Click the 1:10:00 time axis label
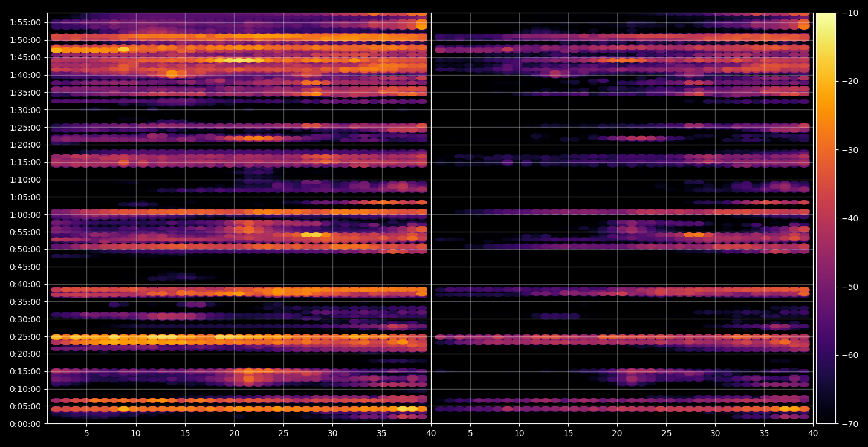This screenshot has width=868, height=447. pyautogui.click(x=25, y=180)
